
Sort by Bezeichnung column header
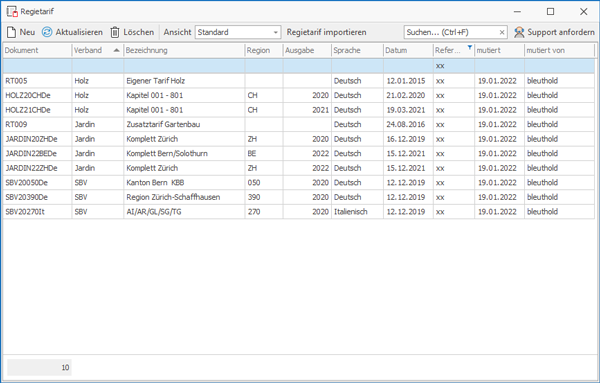click(x=184, y=50)
